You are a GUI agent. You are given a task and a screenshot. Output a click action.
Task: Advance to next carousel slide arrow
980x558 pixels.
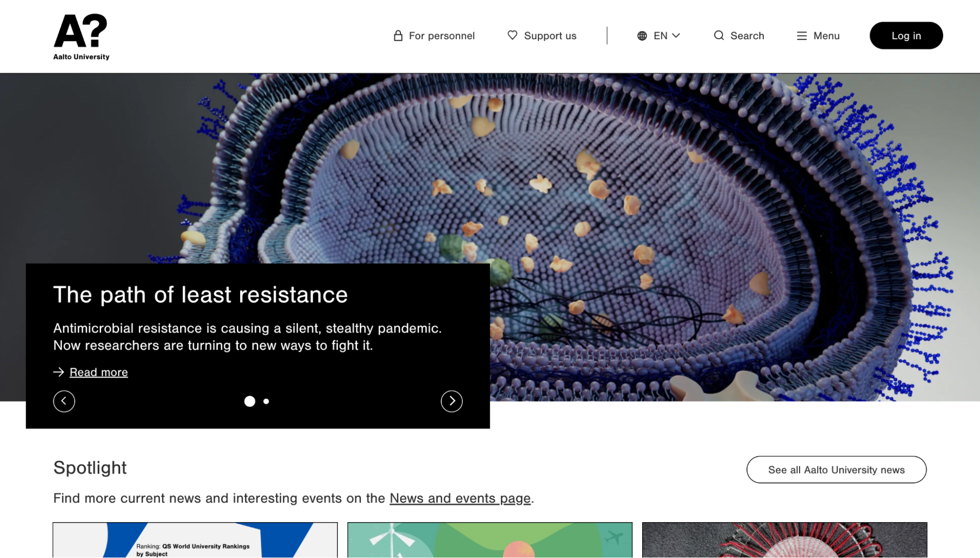[452, 401]
